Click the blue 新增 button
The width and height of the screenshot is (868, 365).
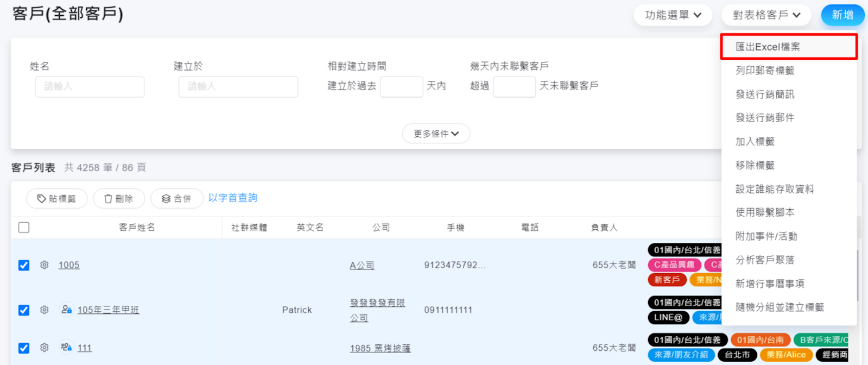(x=842, y=15)
